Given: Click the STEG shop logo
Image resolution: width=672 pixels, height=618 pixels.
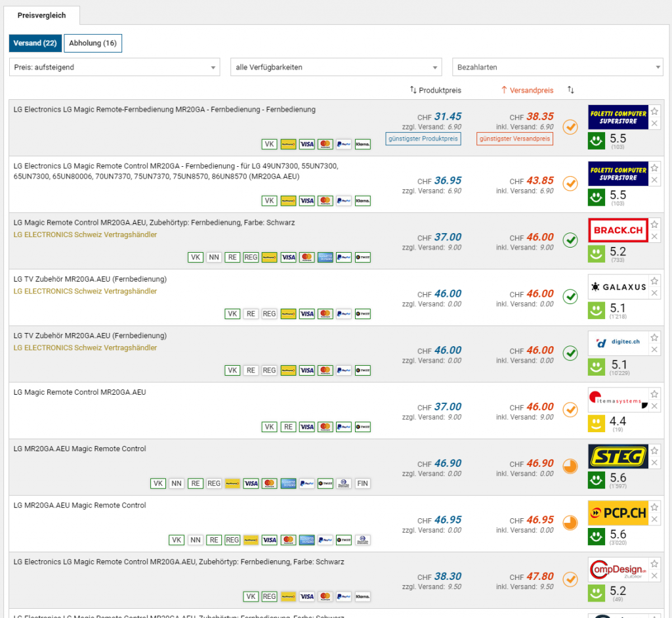Looking at the screenshot, I should tap(618, 456).
